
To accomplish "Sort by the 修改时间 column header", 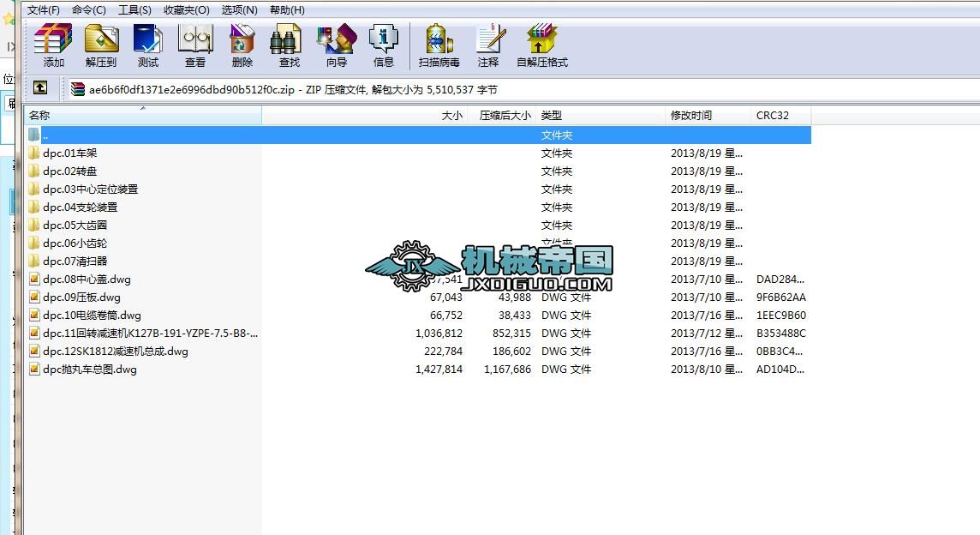I will [x=708, y=115].
